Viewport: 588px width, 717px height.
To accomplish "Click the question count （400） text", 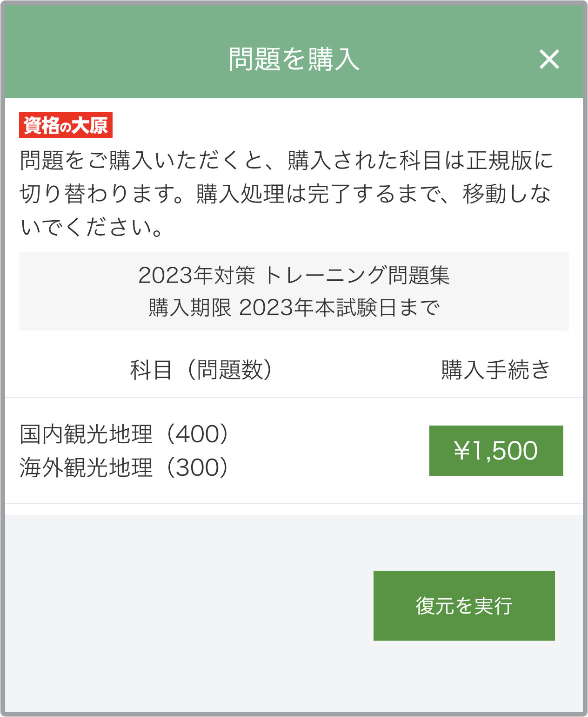I will [197, 434].
